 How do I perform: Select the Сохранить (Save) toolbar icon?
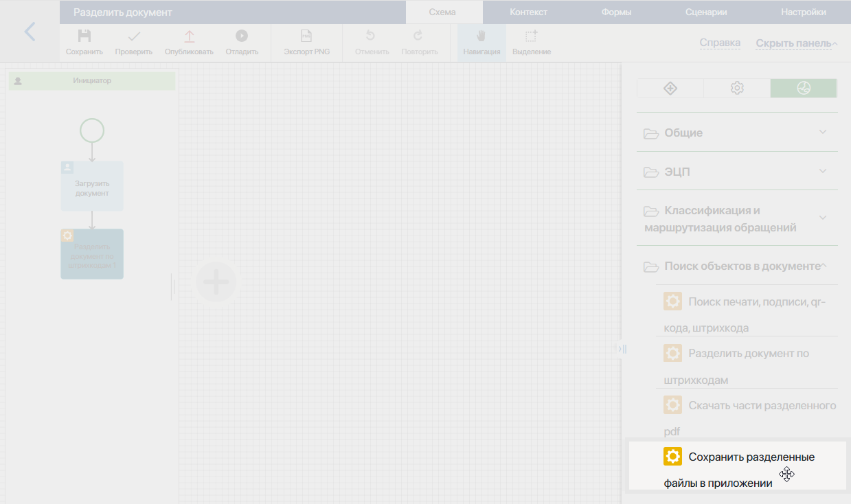point(84,36)
